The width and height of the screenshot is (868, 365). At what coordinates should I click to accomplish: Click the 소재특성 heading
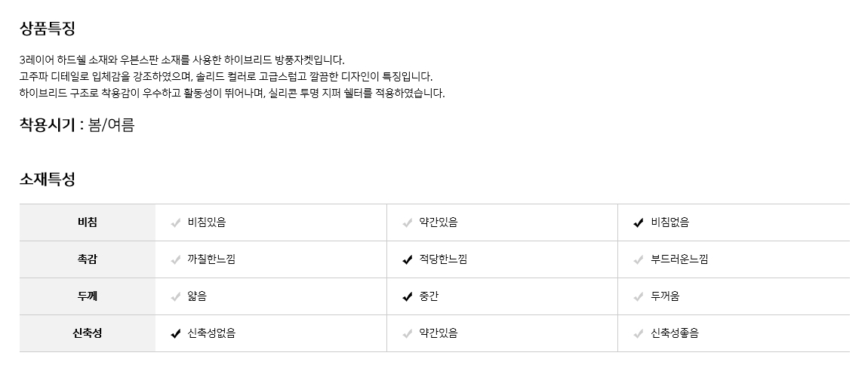pyautogui.click(x=48, y=179)
